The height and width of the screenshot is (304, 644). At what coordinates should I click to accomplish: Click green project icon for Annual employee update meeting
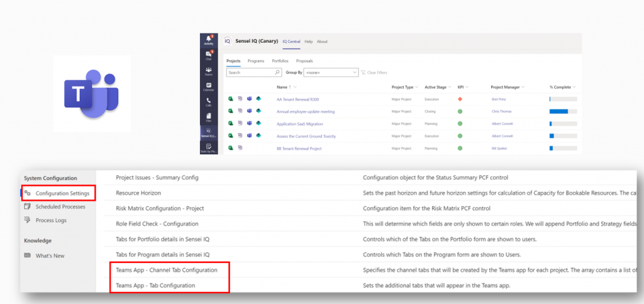[231, 111]
